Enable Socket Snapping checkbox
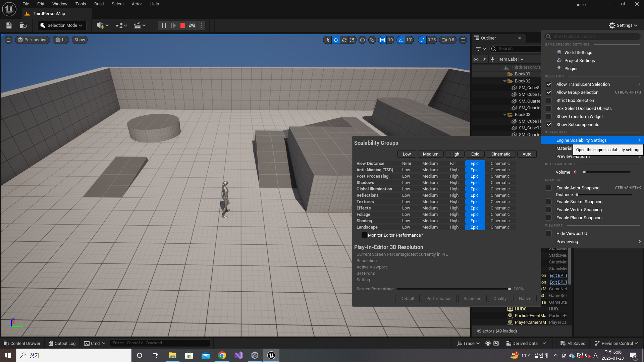The height and width of the screenshot is (362, 644). [549, 201]
